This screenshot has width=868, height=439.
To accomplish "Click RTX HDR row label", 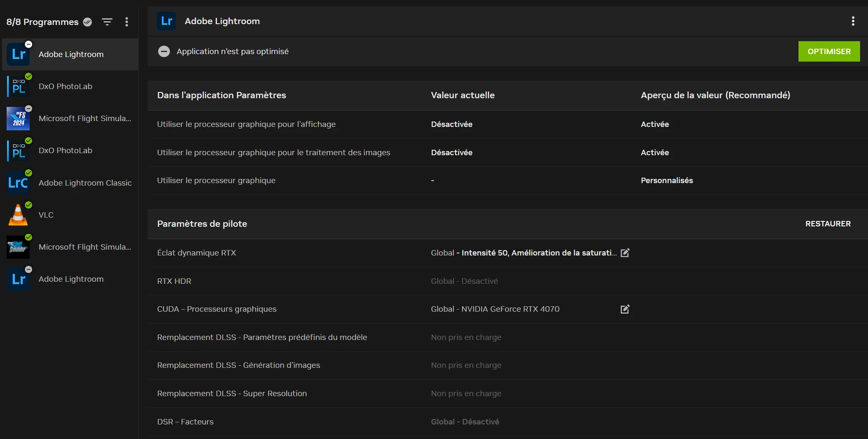I will (174, 281).
